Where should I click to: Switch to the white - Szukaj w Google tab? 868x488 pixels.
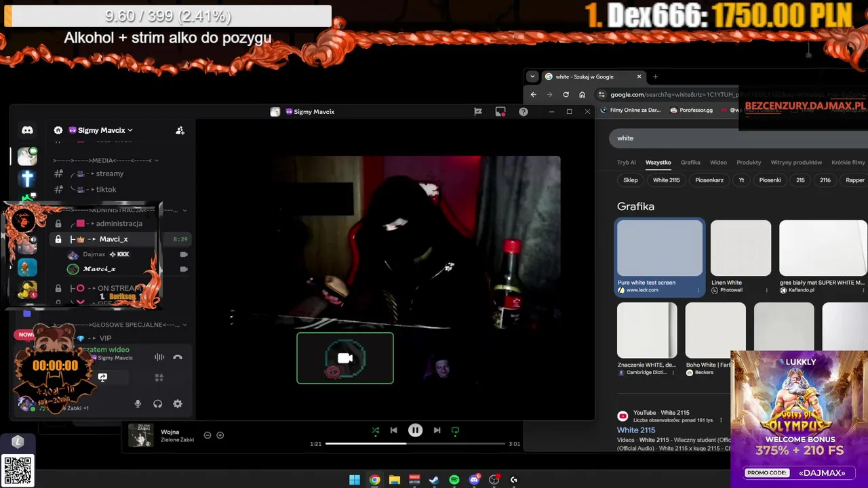[x=593, y=77]
